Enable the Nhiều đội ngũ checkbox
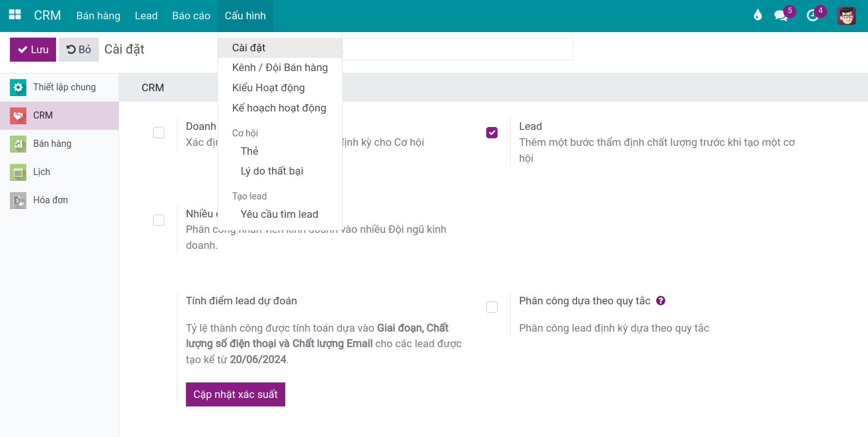The height and width of the screenshot is (437, 868). tap(159, 220)
